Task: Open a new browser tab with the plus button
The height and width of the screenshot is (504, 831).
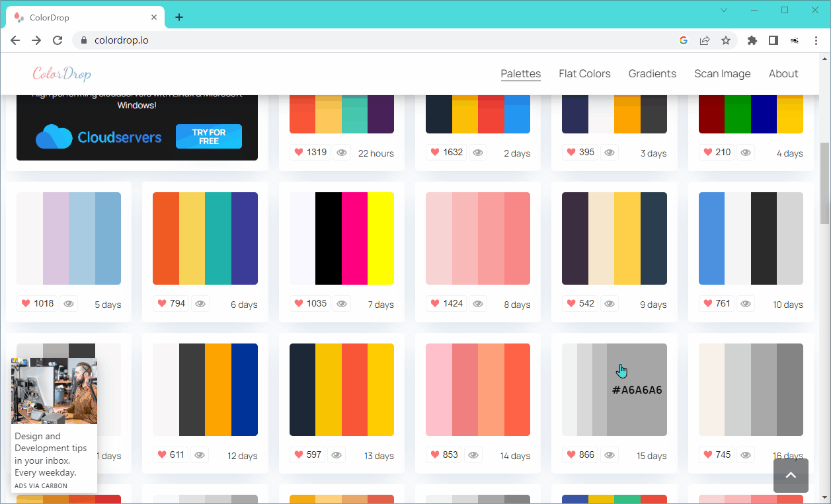Action: pyautogui.click(x=179, y=17)
